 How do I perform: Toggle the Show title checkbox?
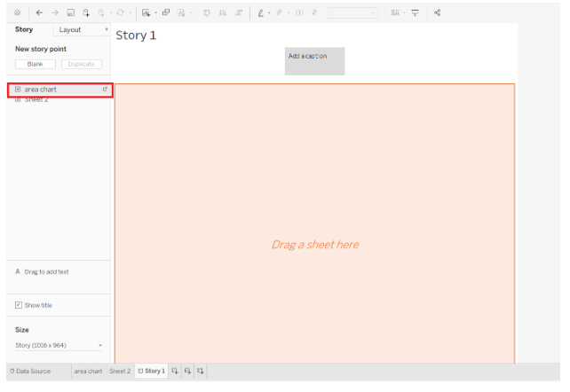(19, 305)
